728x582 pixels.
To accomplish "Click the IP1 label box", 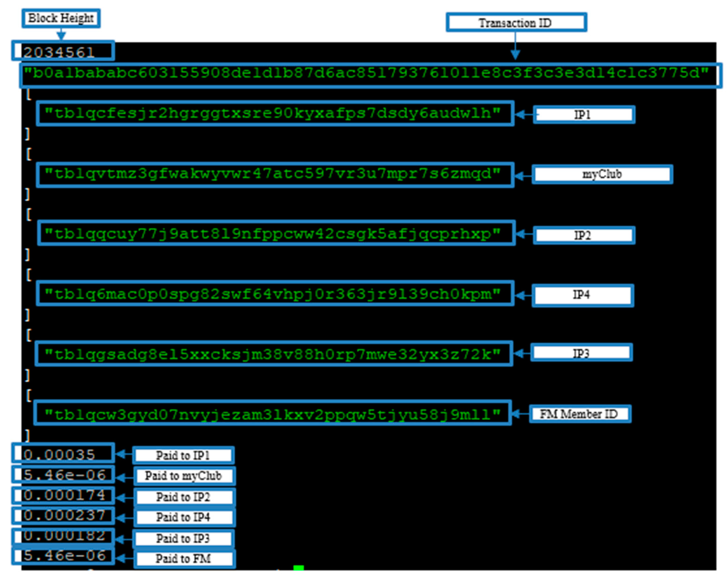I will [x=583, y=115].
